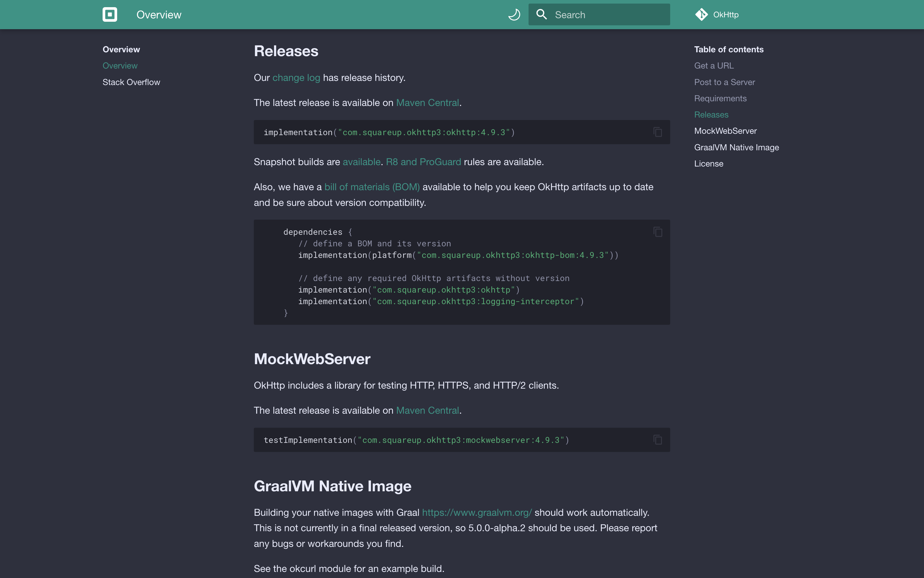The image size is (924, 578).
Task: Jump to Get a URL section
Action: 714,66
